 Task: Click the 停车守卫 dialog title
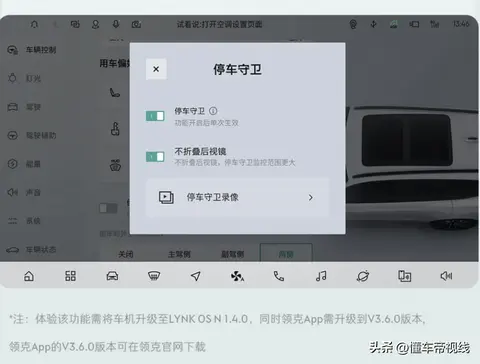click(x=237, y=70)
